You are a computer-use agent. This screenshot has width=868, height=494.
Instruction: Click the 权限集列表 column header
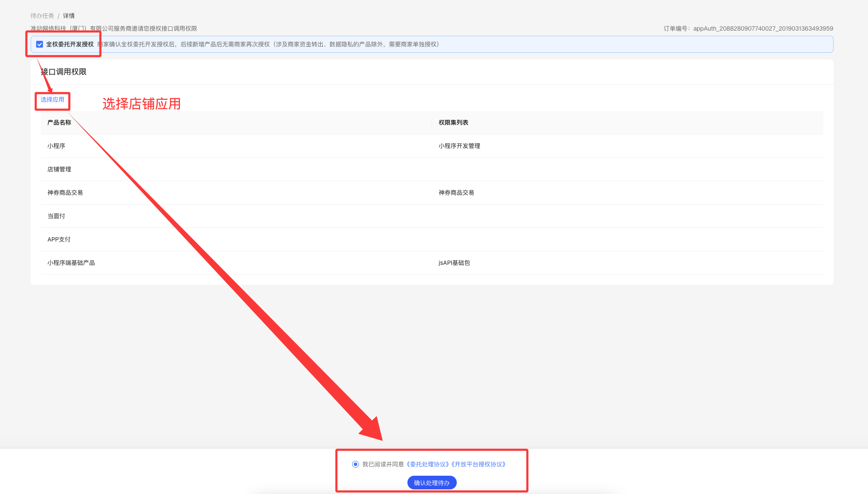tap(453, 122)
